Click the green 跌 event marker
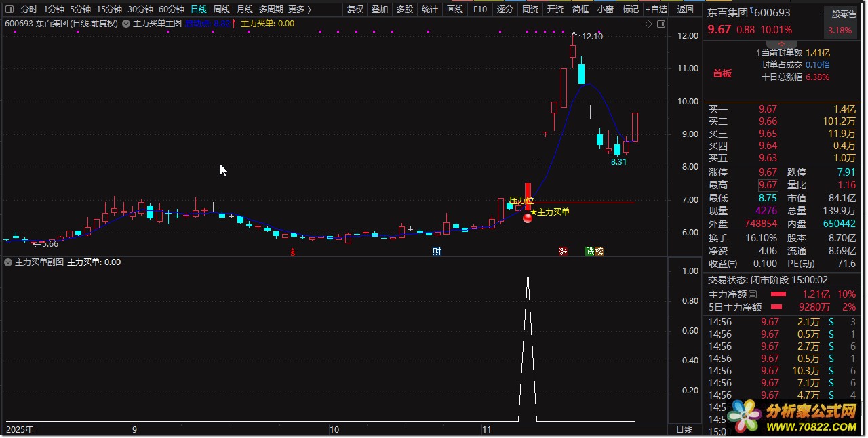This screenshot has height=438, width=868. coord(590,251)
